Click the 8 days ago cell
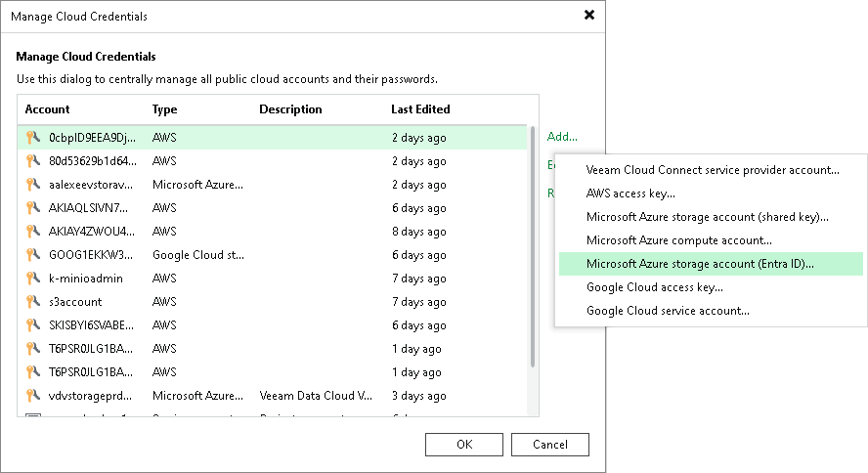 click(x=419, y=232)
